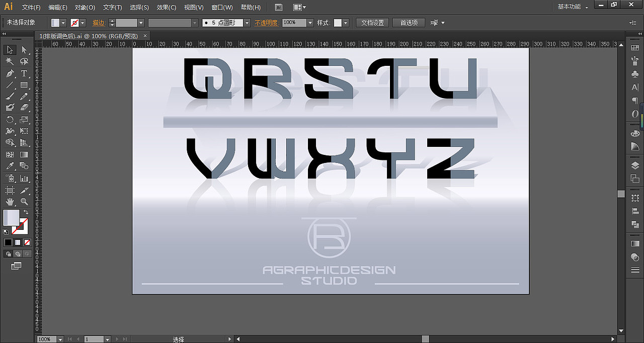Open the 对象(O) menu

85,8
